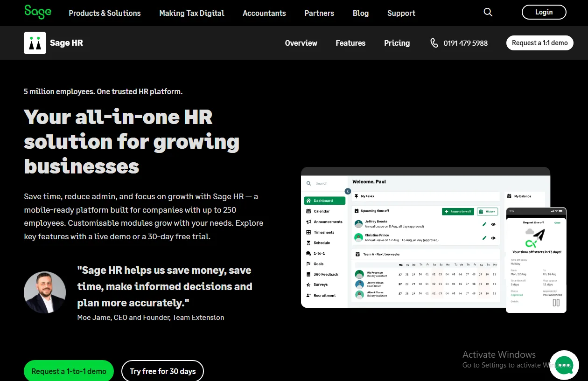Image resolution: width=588 pixels, height=381 pixels.
Task: Click Christine Prince avatar
Action: [x=358, y=237]
